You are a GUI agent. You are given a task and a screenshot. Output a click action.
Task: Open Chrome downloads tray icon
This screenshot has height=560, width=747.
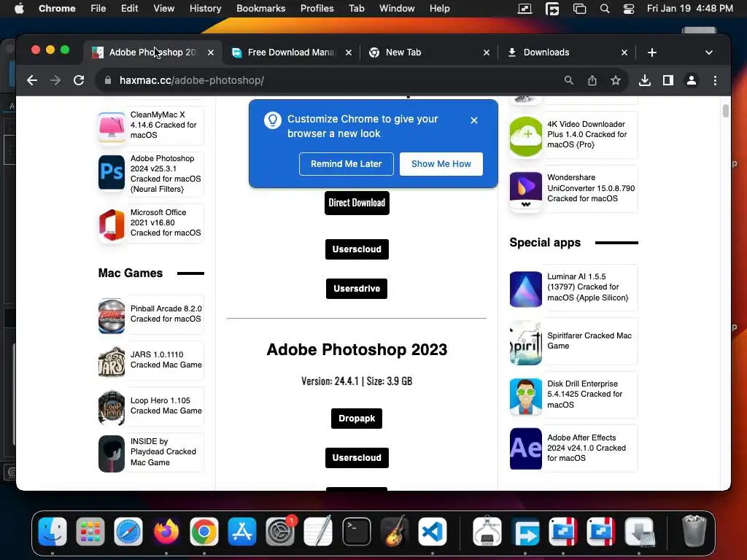(645, 80)
